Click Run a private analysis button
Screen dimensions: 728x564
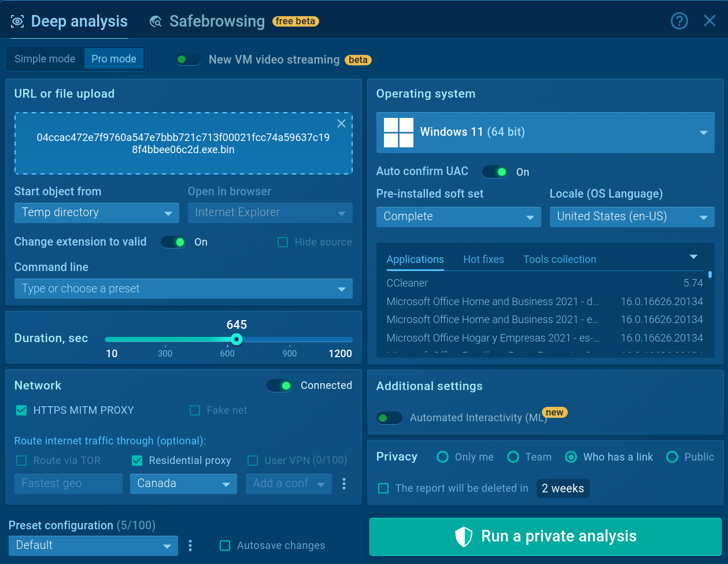545,536
